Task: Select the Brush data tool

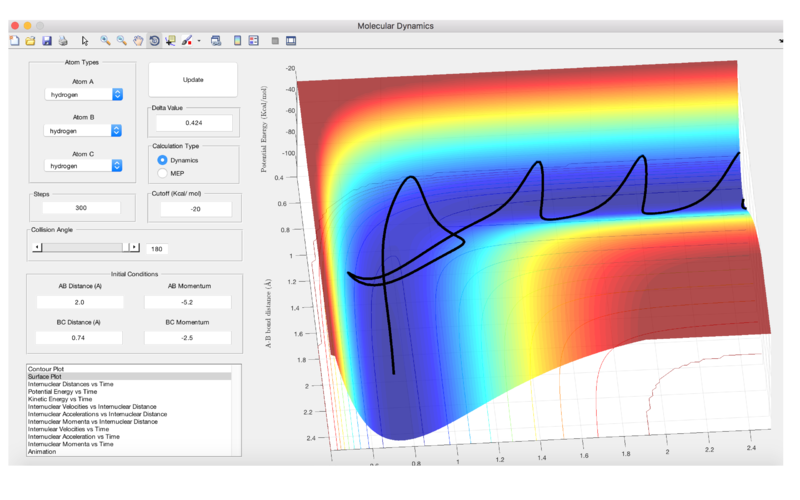Action: point(187,41)
